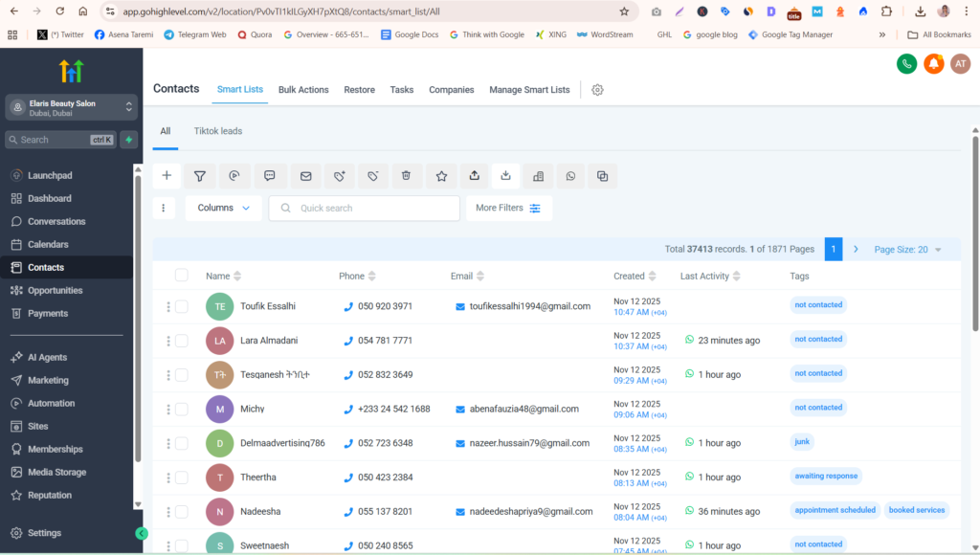
Task: Sort by the Last Activity column arrows
Action: pyautogui.click(x=736, y=277)
